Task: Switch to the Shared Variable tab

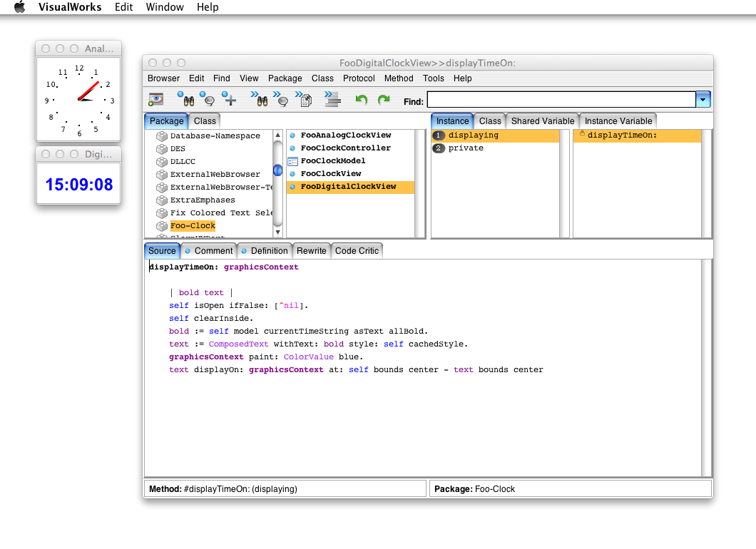Action: [x=543, y=121]
